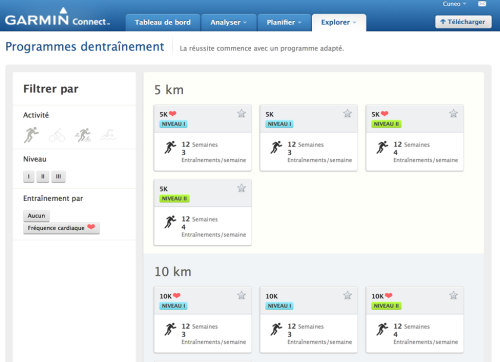The image size is (500, 362).
Task: Favorite first 5K Niveau I plan star
Action: click(241, 113)
